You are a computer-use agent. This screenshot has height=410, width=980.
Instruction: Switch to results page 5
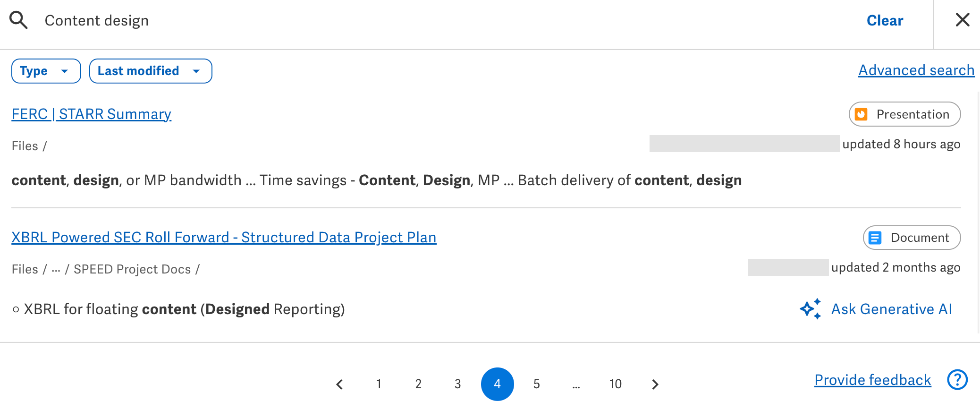(537, 384)
